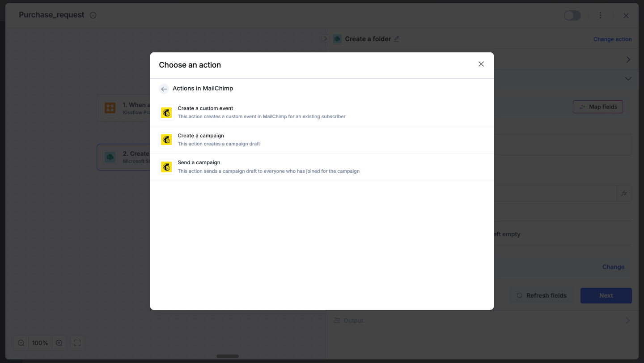Select the Kissflow trigger step 1 card

(x=124, y=108)
